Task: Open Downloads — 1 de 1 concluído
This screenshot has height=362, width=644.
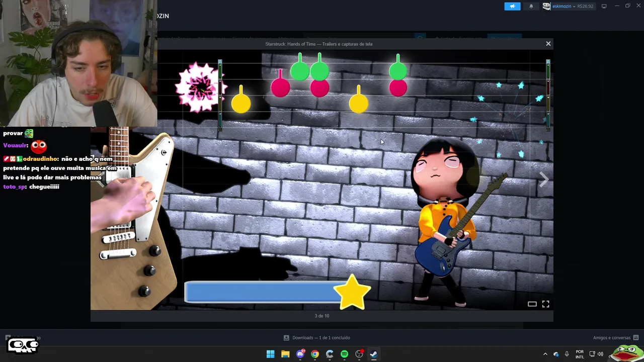Action: pyautogui.click(x=321, y=337)
